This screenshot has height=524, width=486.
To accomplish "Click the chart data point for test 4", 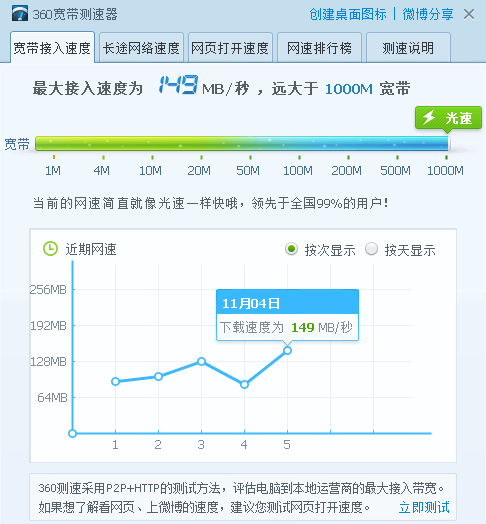I will point(244,384).
